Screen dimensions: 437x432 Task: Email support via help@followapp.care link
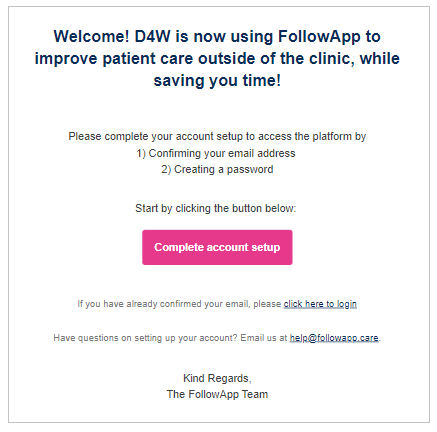click(x=334, y=338)
